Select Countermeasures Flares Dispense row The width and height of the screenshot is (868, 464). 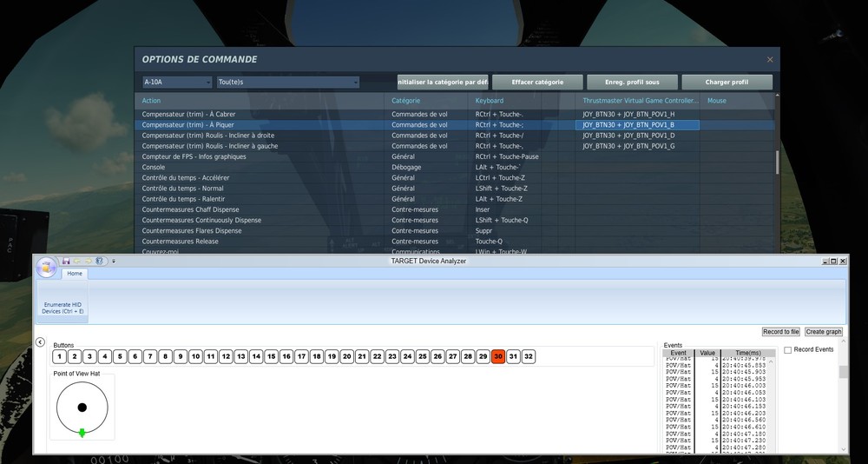(x=454, y=230)
